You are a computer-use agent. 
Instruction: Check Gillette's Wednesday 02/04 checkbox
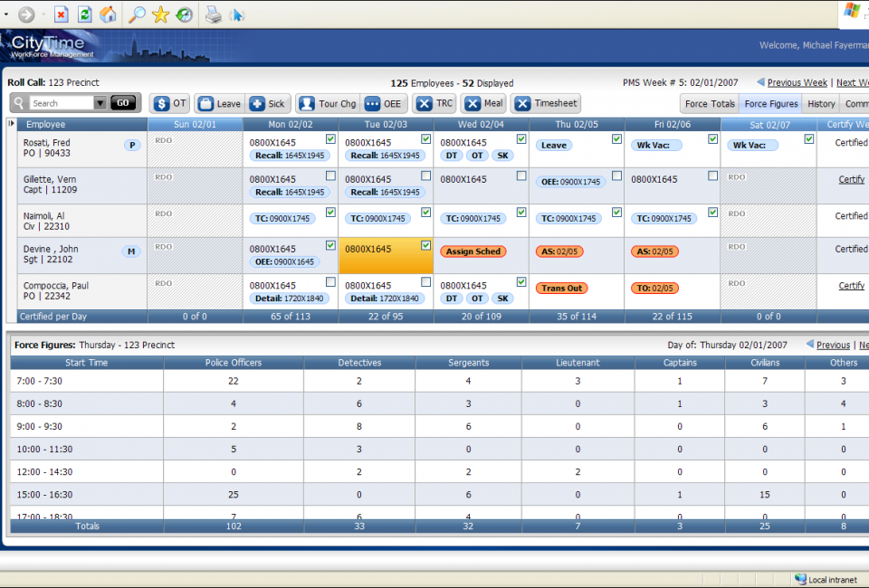click(x=521, y=175)
